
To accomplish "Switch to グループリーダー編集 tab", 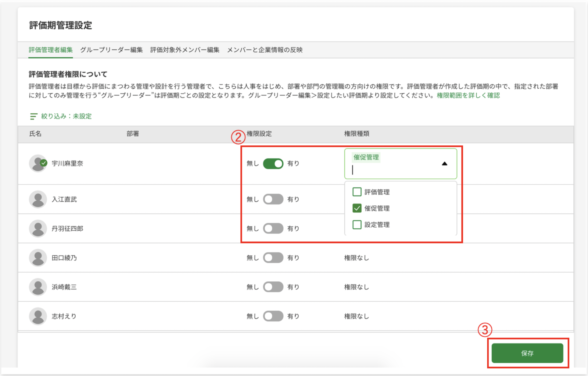I will [111, 50].
